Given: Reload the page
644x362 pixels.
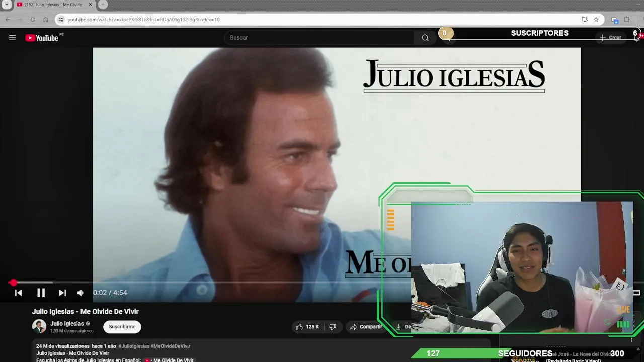Looking at the screenshot, I should coord(33,20).
